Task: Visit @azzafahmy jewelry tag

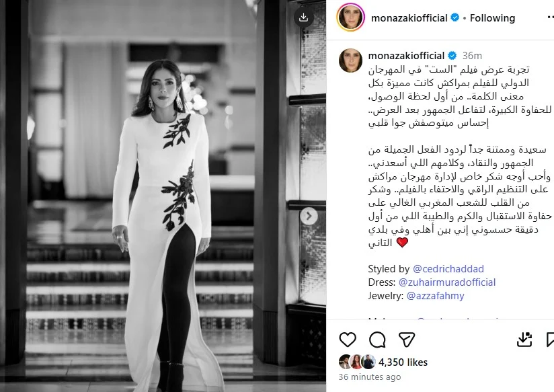Action: 435,296
